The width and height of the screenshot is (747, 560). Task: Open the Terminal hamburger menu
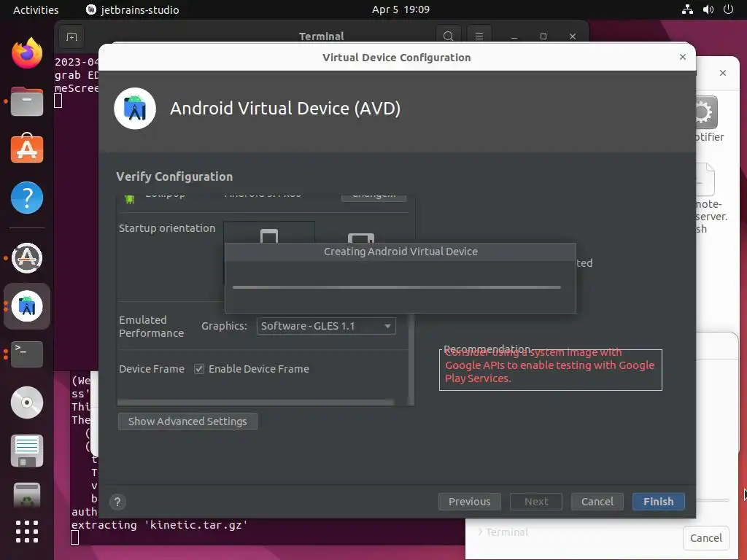(x=479, y=36)
